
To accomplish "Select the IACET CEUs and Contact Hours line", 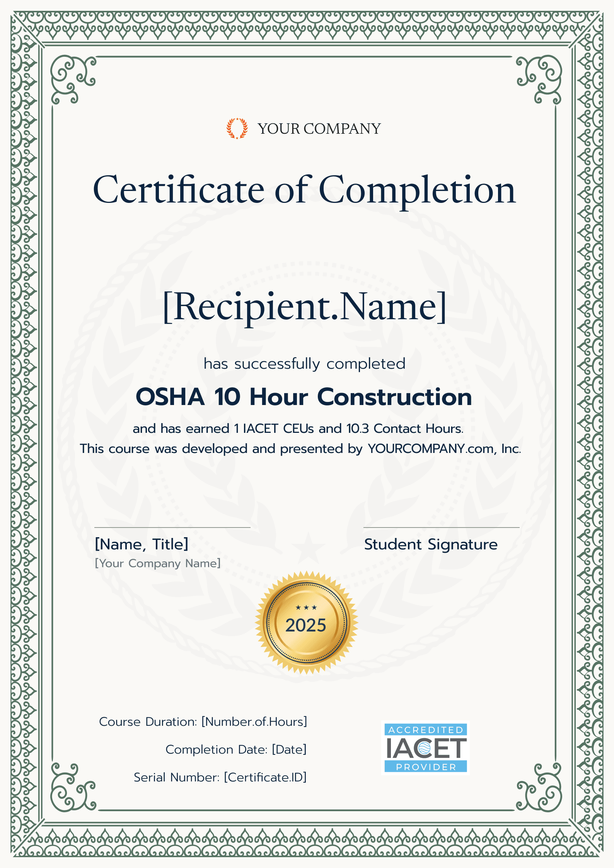I will point(298,429).
